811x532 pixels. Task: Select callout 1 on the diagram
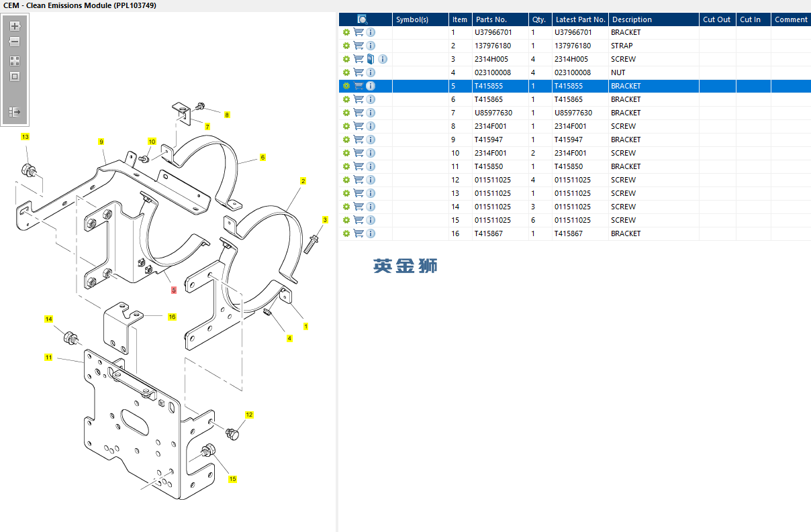(x=305, y=327)
